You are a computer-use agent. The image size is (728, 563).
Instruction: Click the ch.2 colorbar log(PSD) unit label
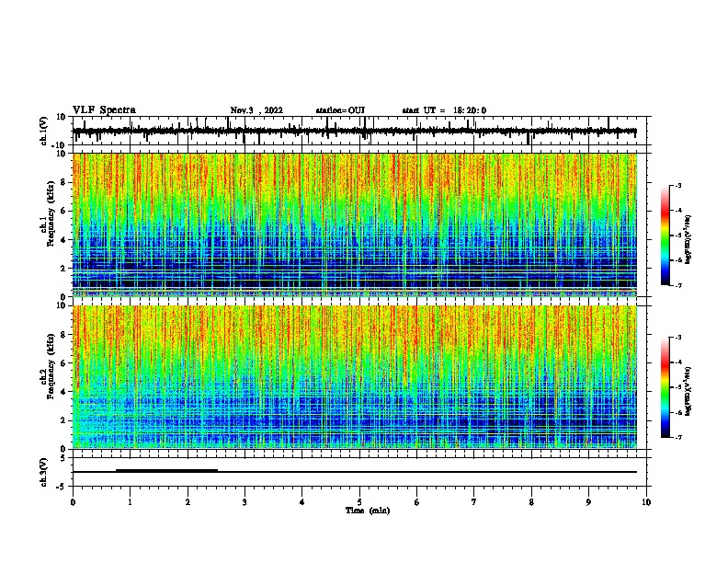pyautogui.click(x=688, y=391)
